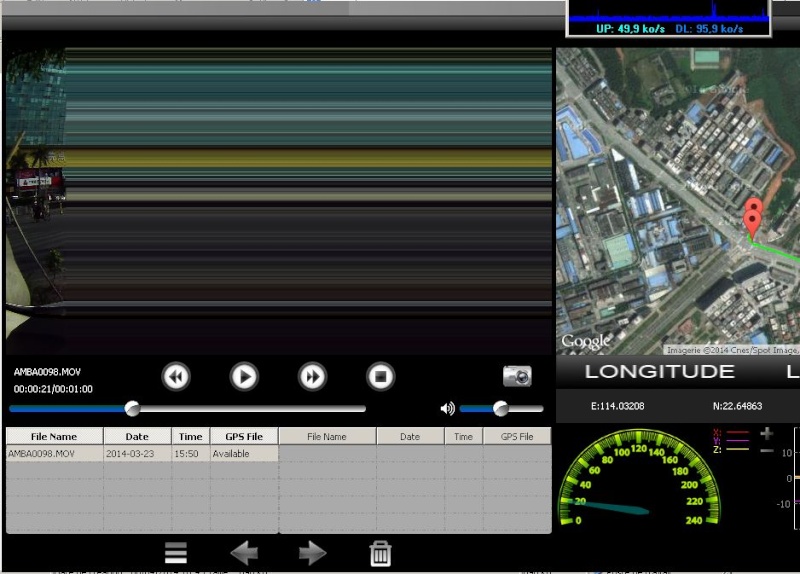Click the rewind playback button

tap(176, 377)
